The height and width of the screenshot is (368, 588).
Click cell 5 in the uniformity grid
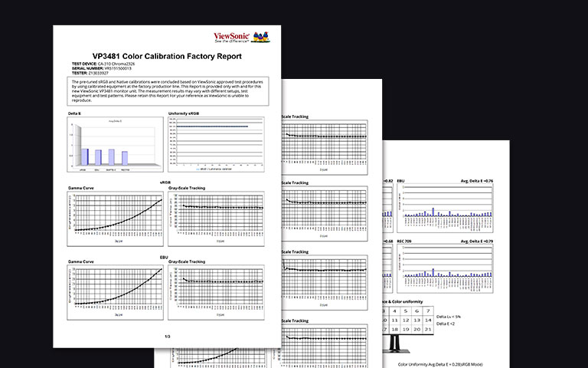[x=406, y=311]
